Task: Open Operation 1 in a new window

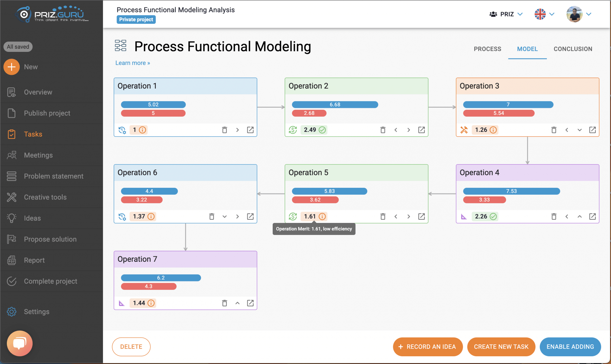Action: click(250, 130)
